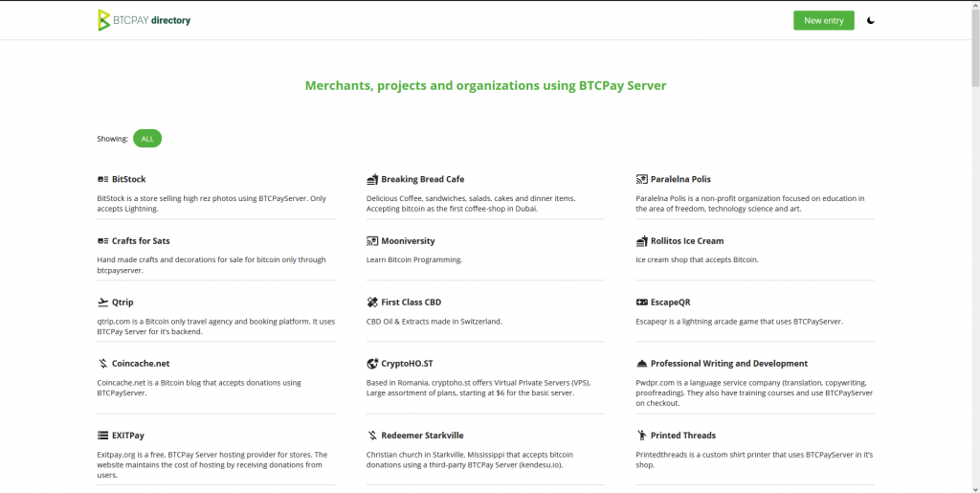Image resolution: width=980 pixels, height=493 pixels.
Task: Click the 'Merchants, projects and organizations' heading
Action: [x=485, y=85]
